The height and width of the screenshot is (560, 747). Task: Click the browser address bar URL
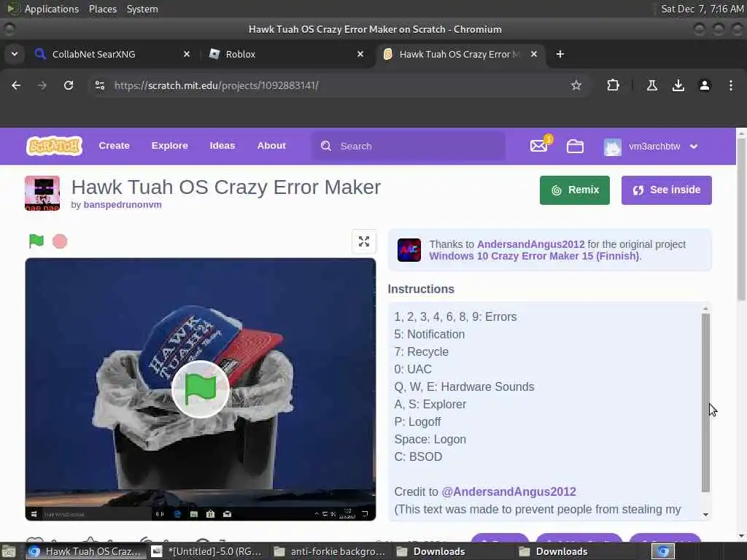point(216,85)
